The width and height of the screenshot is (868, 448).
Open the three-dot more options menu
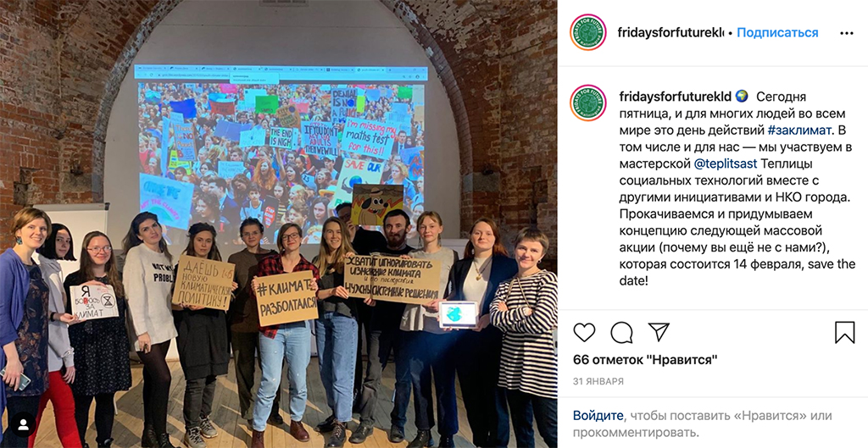[847, 33]
